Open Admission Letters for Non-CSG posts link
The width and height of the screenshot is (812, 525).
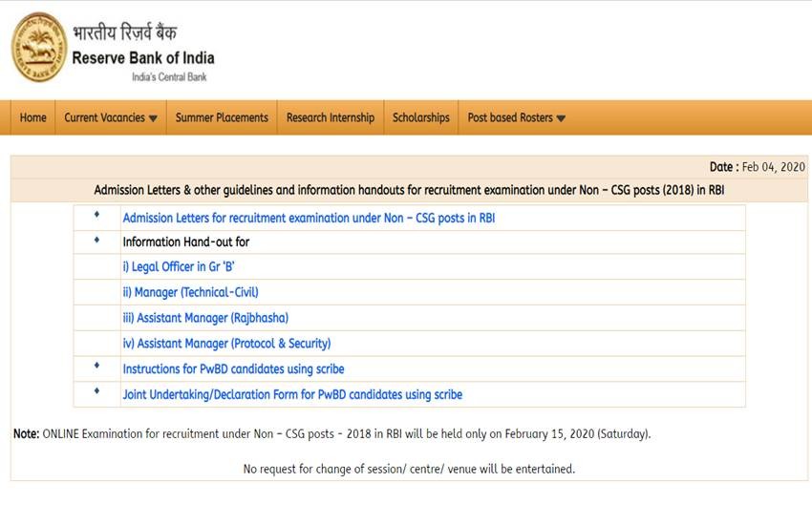pyautogui.click(x=308, y=218)
